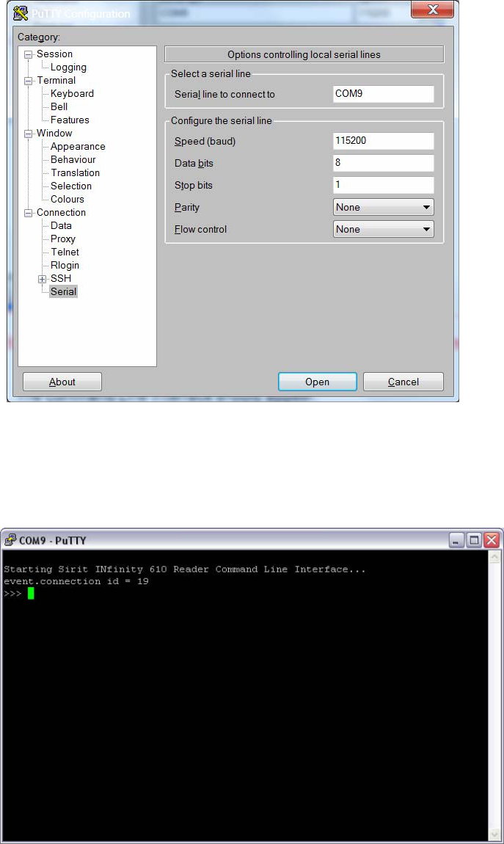Image resolution: width=504 pixels, height=844 pixels.
Task: Select Bell in the category tree
Action: (x=59, y=106)
